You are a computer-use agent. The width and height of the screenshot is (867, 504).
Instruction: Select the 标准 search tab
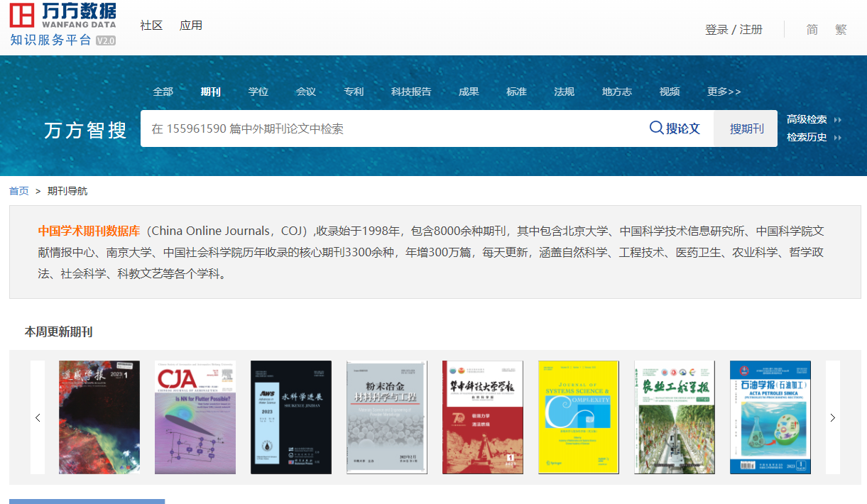point(516,92)
